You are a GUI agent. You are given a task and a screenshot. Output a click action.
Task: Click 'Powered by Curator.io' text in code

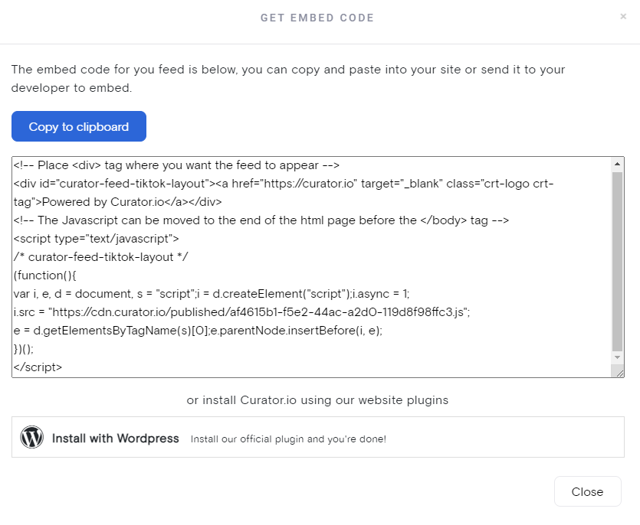[103, 202]
